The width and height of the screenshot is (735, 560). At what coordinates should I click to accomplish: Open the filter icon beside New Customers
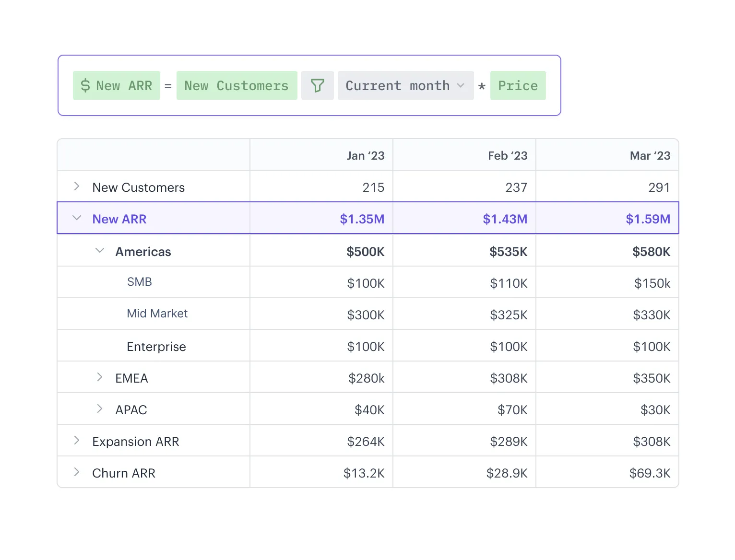(317, 85)
